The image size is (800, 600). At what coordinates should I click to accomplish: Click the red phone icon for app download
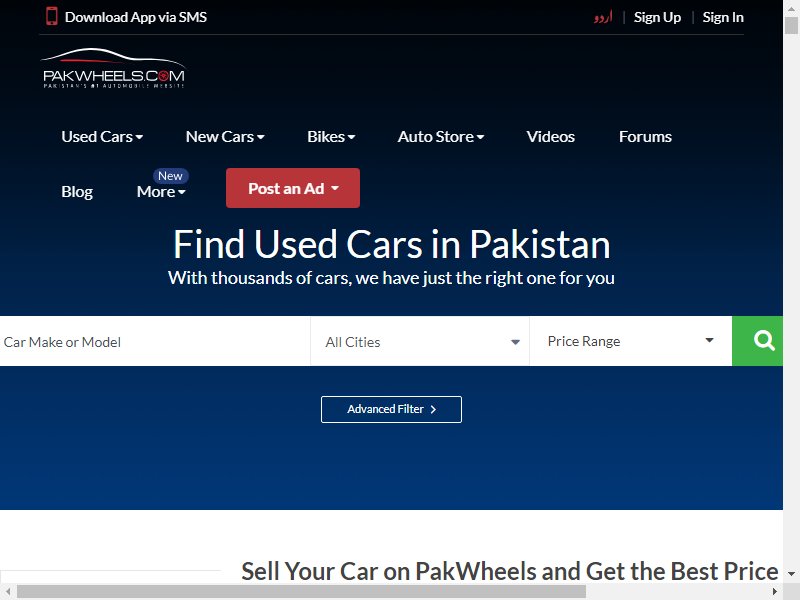click(52, 16)
